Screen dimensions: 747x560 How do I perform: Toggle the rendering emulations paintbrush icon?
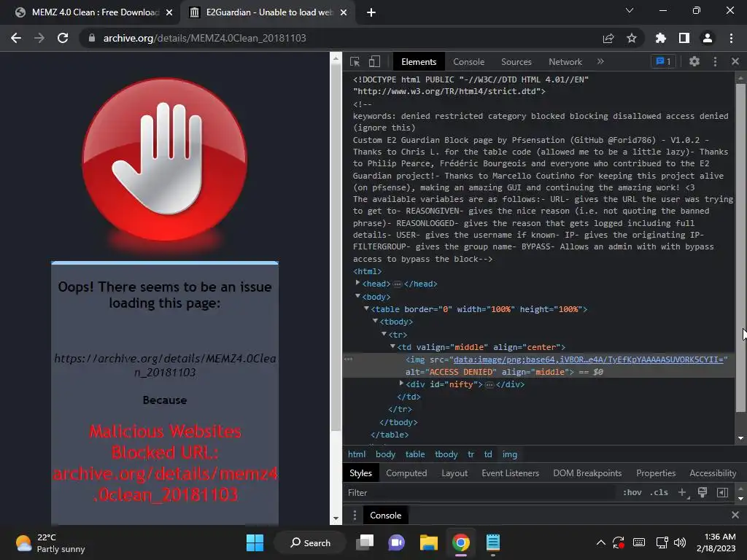click(703, 492)
